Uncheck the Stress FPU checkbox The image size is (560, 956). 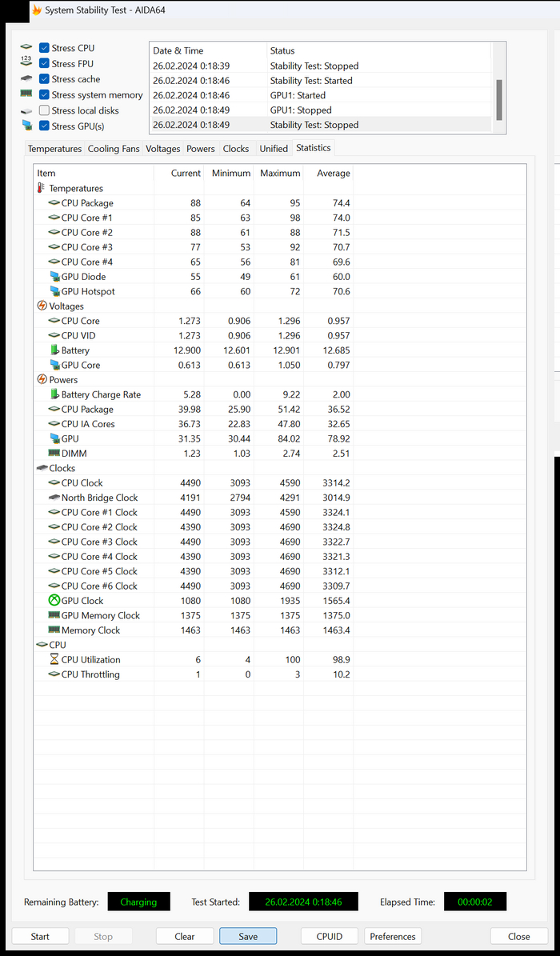(x=44, y=63)
